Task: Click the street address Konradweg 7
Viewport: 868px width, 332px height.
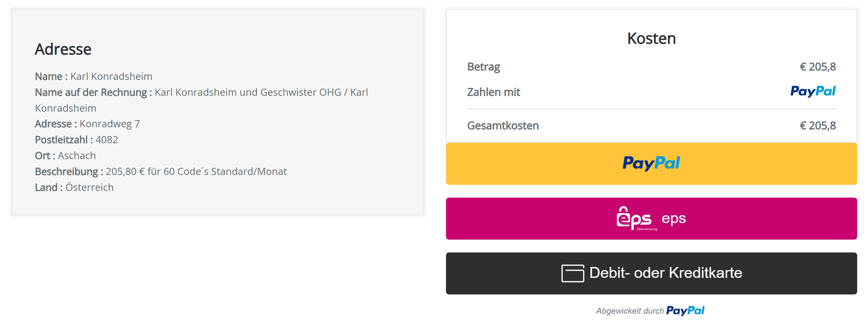Action: pos(110,124)
